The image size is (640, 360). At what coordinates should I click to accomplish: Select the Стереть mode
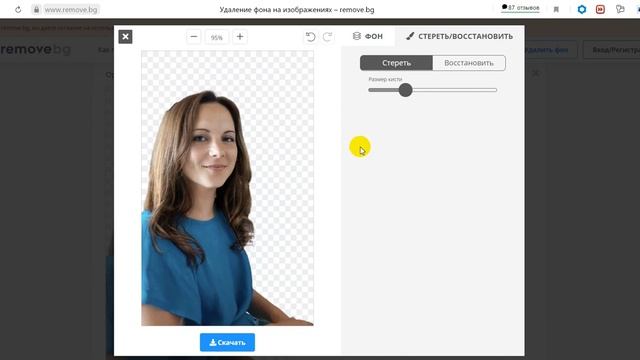[396, 63]
